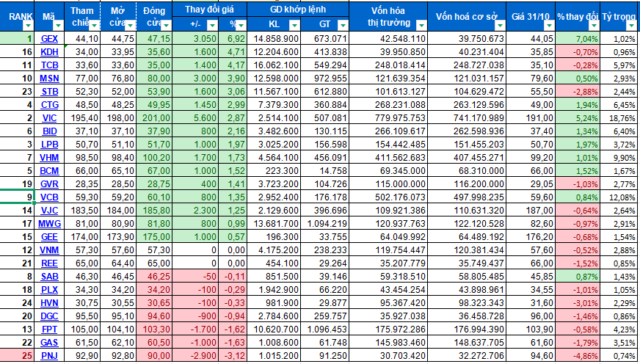
Task: Select the VCB weight cell 12,08%
Action: (x=620, y=197)
